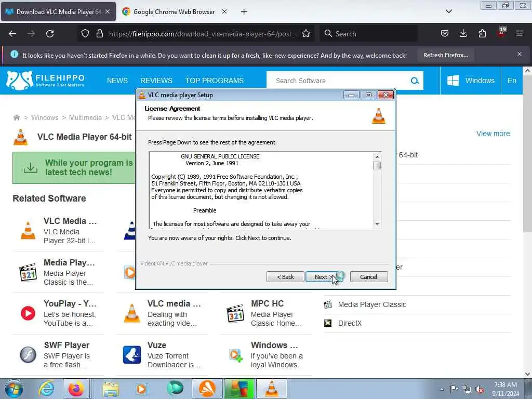Go back with Firefox back arrow
Viewport: 532px width, 399px height.
12,34
